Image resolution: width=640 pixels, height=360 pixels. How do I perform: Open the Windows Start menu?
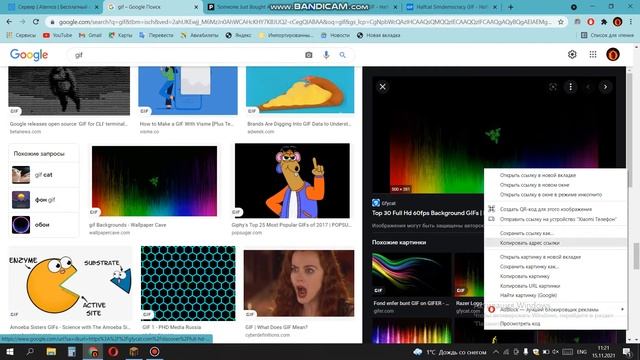coord(9,351)
